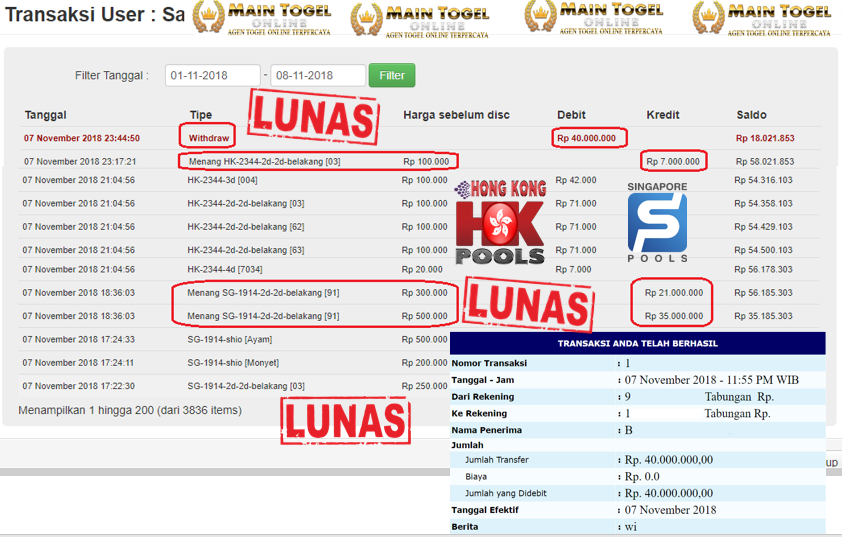
Task: Select the SG-1914-shio [Monyet] row
Action: (x=233, y=363)
